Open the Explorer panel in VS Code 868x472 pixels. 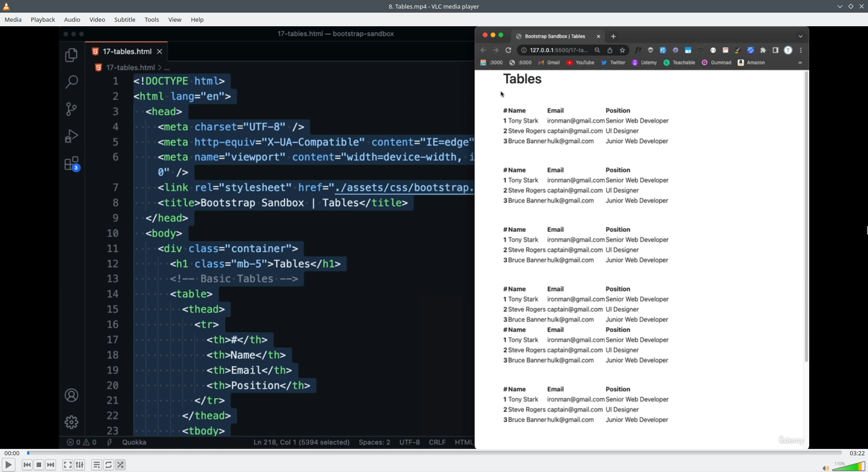pyautogui.click(x=71, y=54)
